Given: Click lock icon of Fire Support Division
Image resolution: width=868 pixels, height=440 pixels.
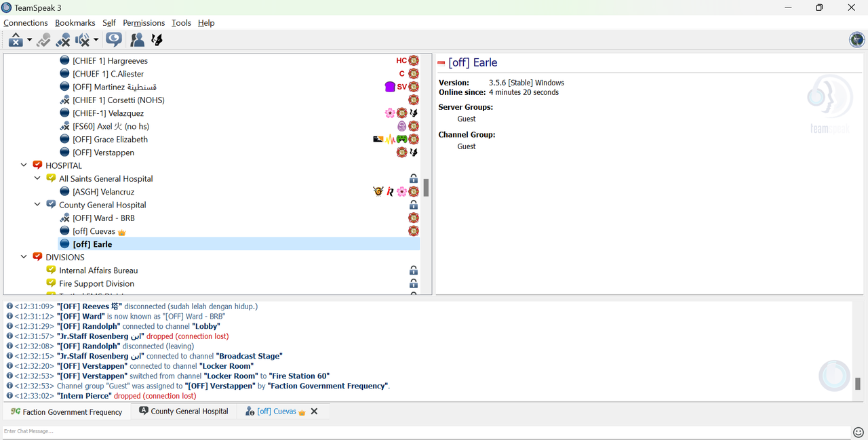Looking at the screenshot, I should pyautogui.click(x=414, y=283).
